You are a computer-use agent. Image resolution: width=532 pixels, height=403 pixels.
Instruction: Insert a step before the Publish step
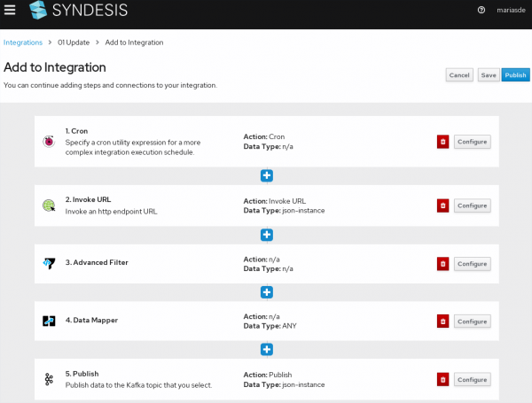[266, 350]
